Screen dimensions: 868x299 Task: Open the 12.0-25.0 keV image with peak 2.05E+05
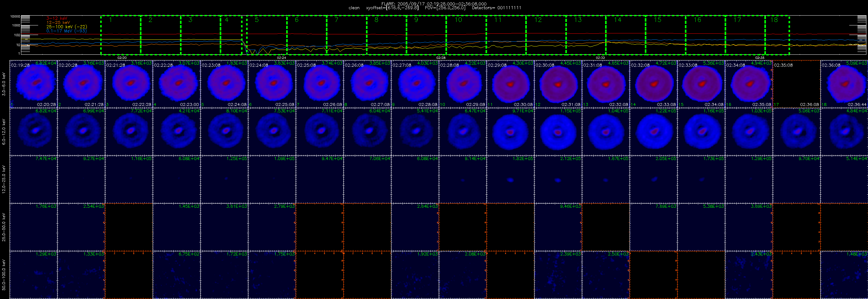coord(653,179)
